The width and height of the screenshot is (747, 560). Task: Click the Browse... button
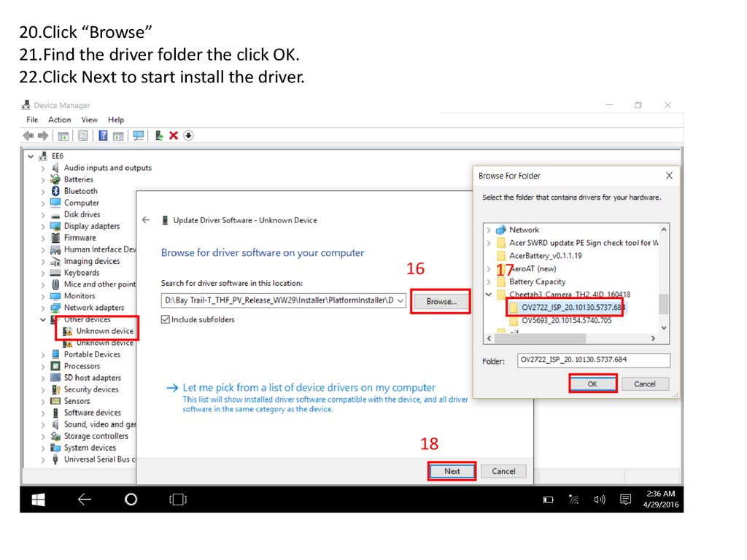tap(441, 301)
